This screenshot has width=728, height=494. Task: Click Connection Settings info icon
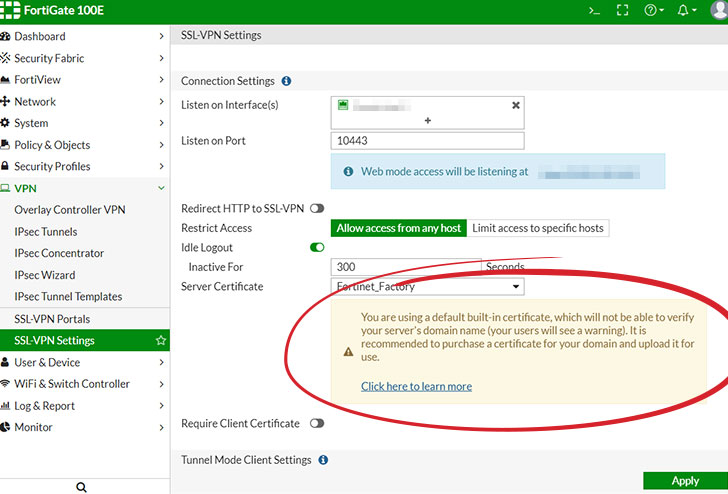(x=286, y=81)
